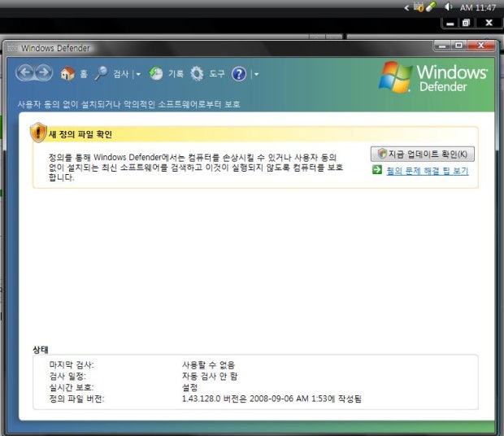Screen dimensions: 504x436
Task: Click the 상태 section heading
Action: pyautogui.click(x=41, y=350)
